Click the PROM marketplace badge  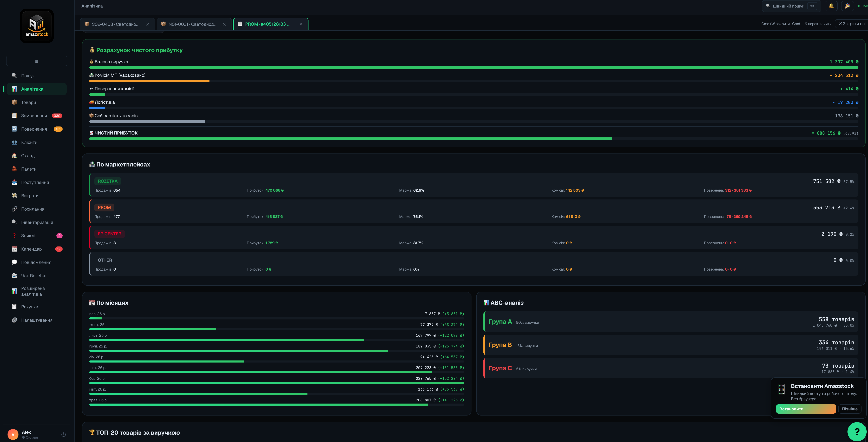104,207
